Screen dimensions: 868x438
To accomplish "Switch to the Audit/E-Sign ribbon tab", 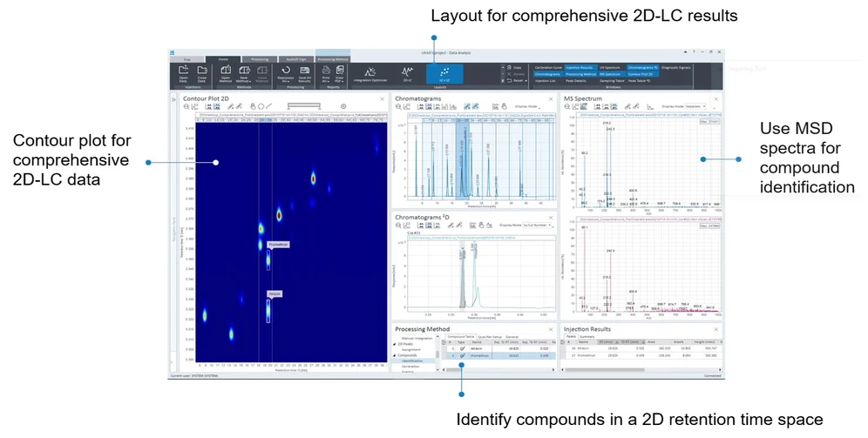I will point(296,59).
